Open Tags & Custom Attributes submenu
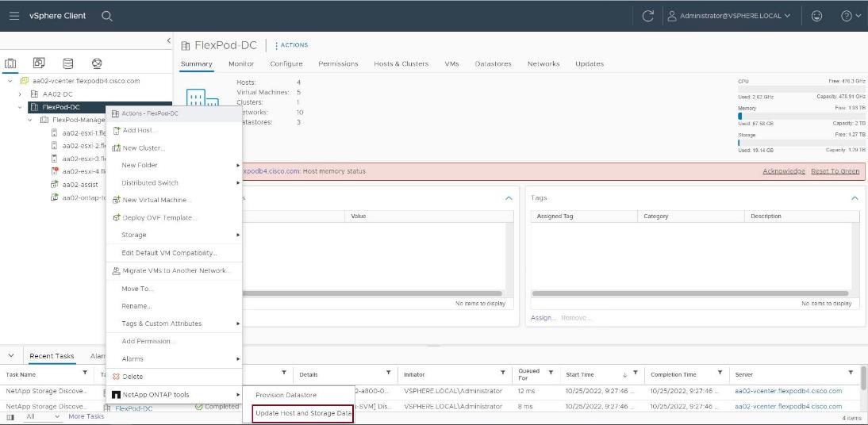 point(174,324)
